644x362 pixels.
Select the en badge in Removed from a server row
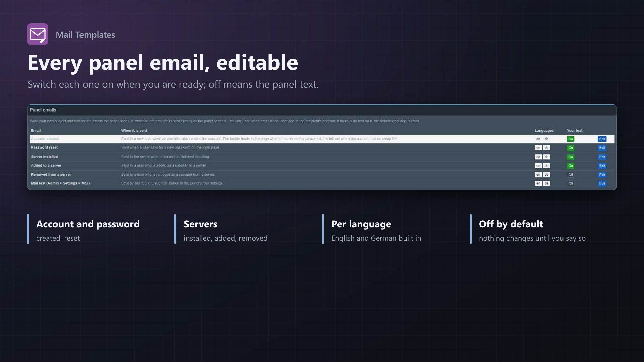coord(538,174)
